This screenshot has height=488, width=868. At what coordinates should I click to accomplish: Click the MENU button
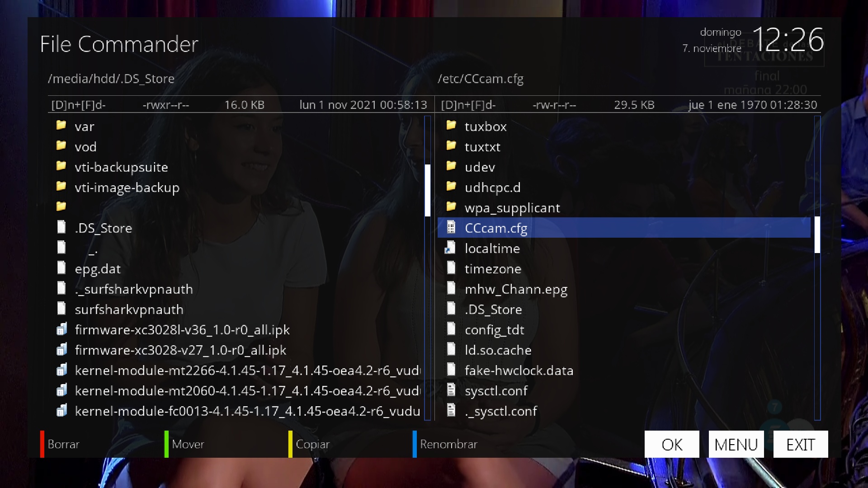[x=736, y=445]
